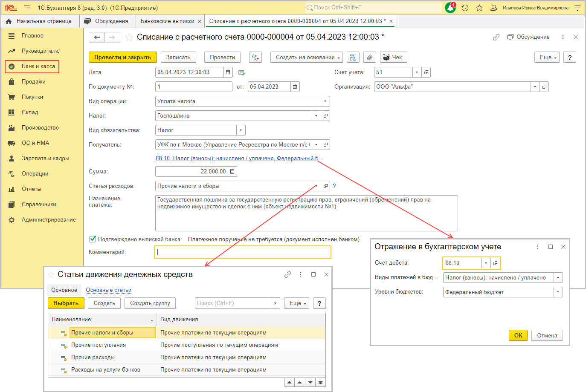Click По документу № field

[x=194, y=87]
